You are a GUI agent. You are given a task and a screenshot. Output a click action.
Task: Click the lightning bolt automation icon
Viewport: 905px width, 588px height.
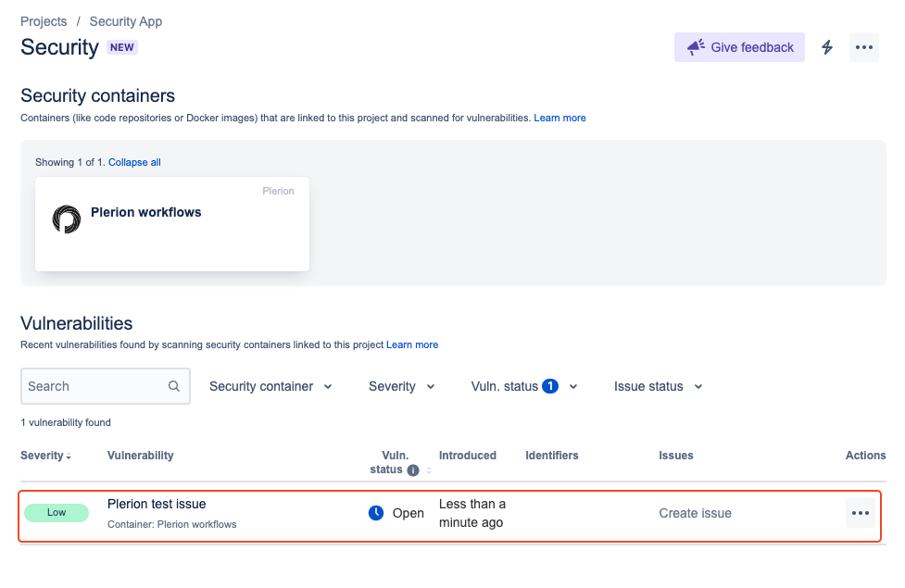tap(827, 47)
